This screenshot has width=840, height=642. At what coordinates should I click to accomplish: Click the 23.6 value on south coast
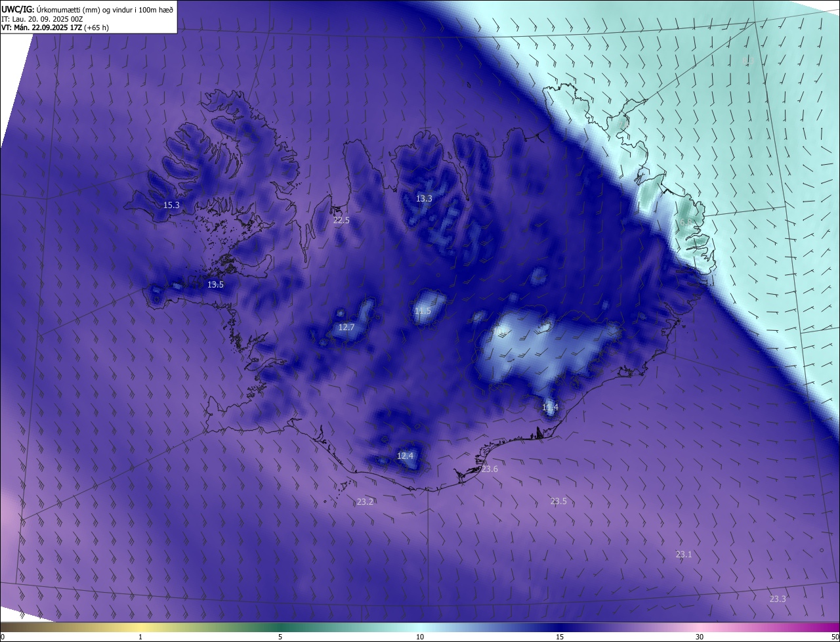tap(490, 469)
